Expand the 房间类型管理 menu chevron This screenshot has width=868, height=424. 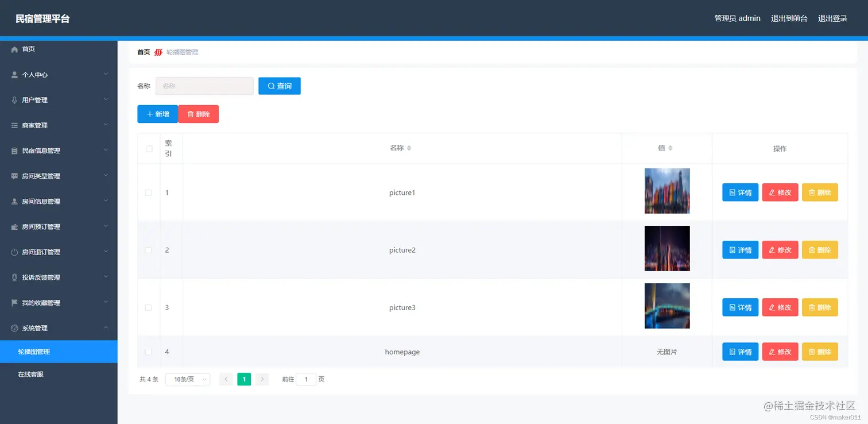pyautogui.click(x=106, y=175)
